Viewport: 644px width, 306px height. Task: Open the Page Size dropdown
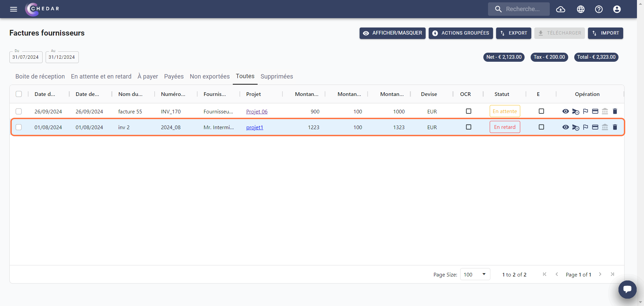pyautogui.click(x=475, y=274)
